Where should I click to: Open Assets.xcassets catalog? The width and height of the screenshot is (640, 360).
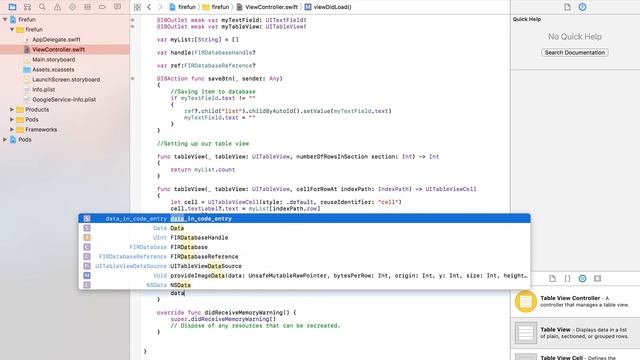coord(53,69)
